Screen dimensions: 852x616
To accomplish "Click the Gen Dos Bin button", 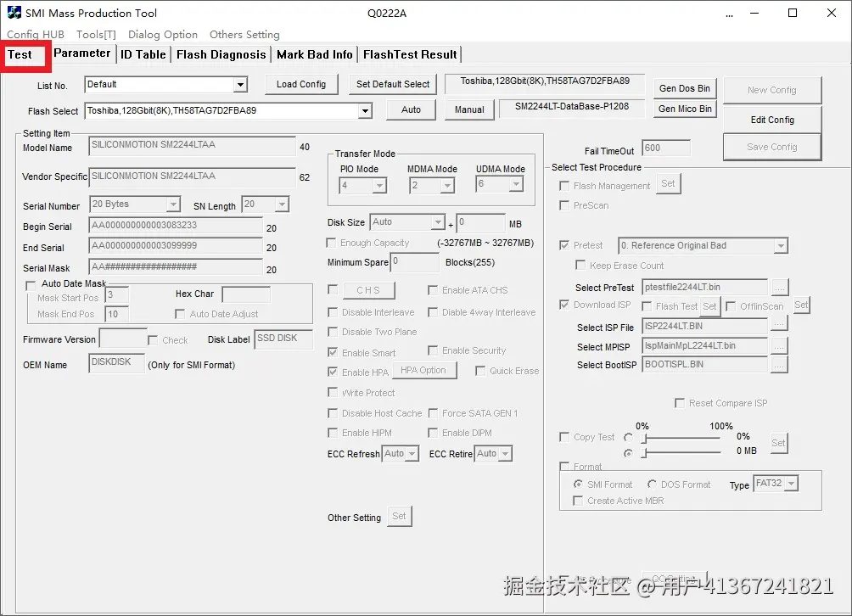I will [x=685, y=88].
